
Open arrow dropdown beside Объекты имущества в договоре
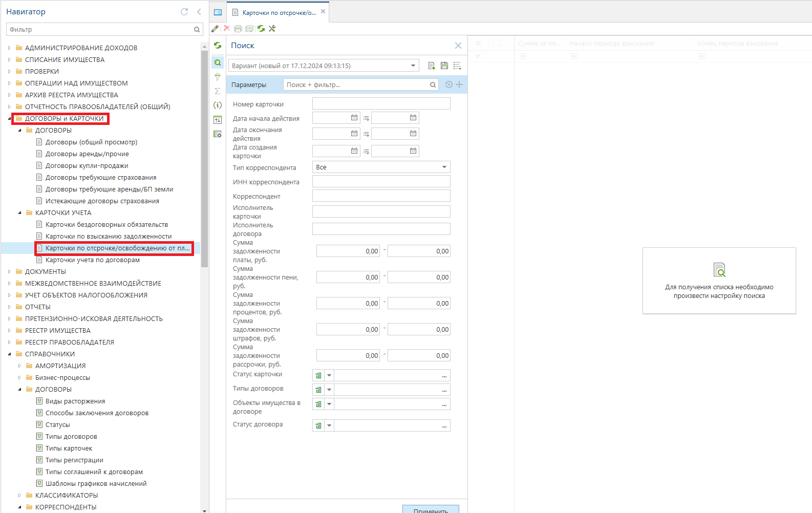(x=329, y=404)
